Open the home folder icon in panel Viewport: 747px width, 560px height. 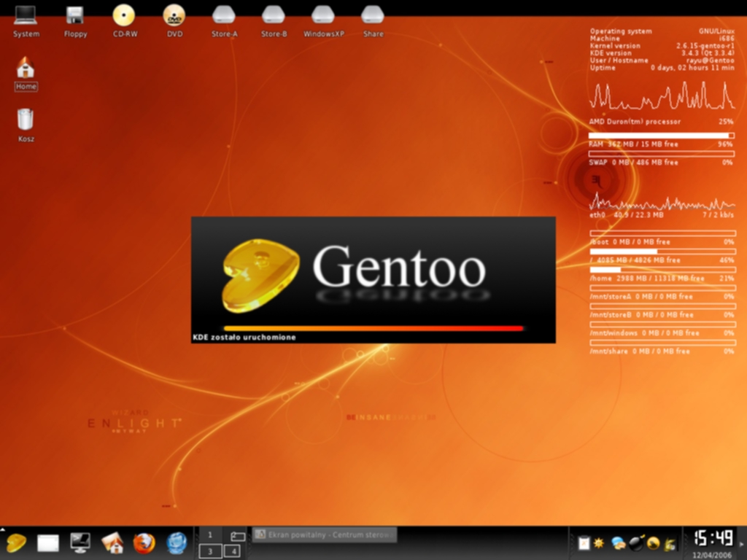tap(112, 542)
